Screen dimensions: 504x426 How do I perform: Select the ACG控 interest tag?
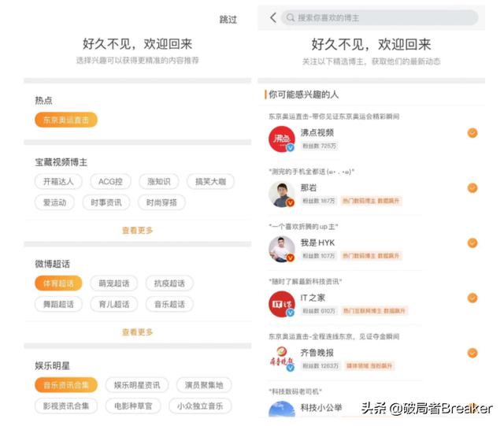point(110,182)
